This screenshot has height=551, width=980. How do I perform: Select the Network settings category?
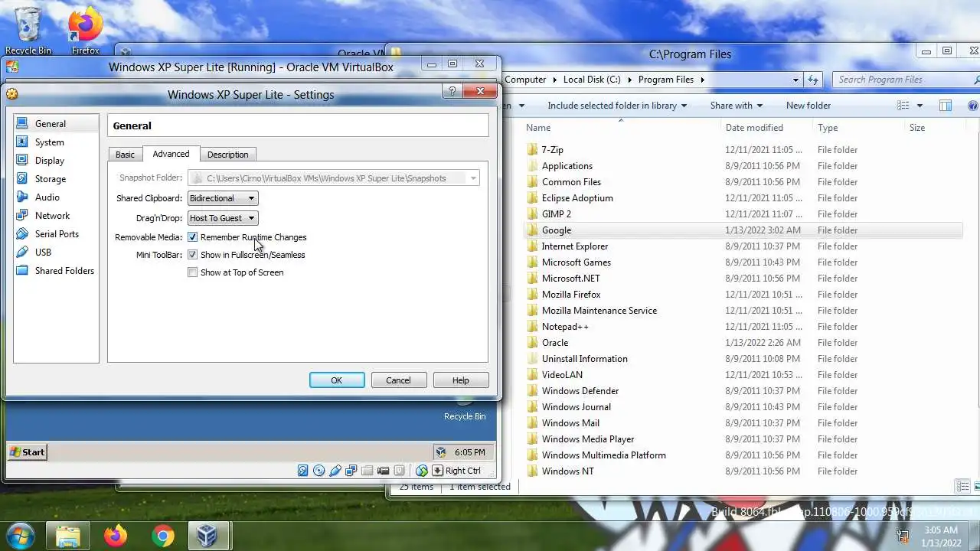56,216
